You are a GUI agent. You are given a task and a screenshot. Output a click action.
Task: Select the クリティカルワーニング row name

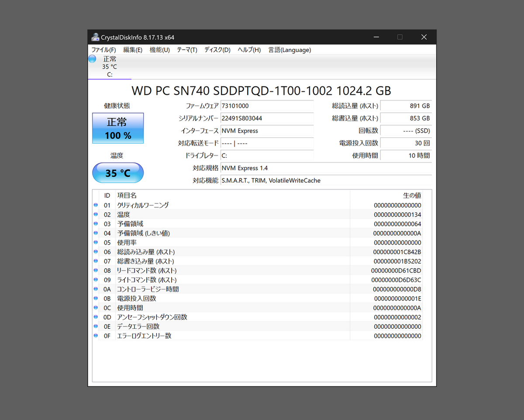143,205
